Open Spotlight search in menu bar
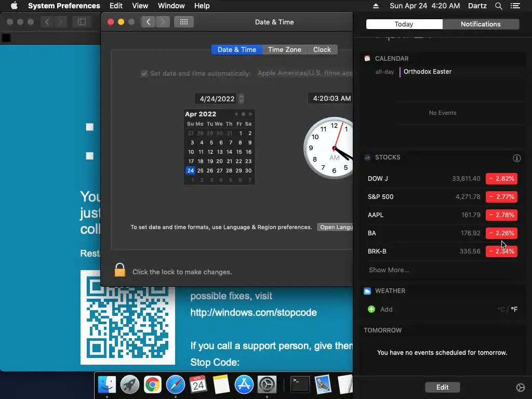This screenshot has height=399, width=532. point(498,6)
